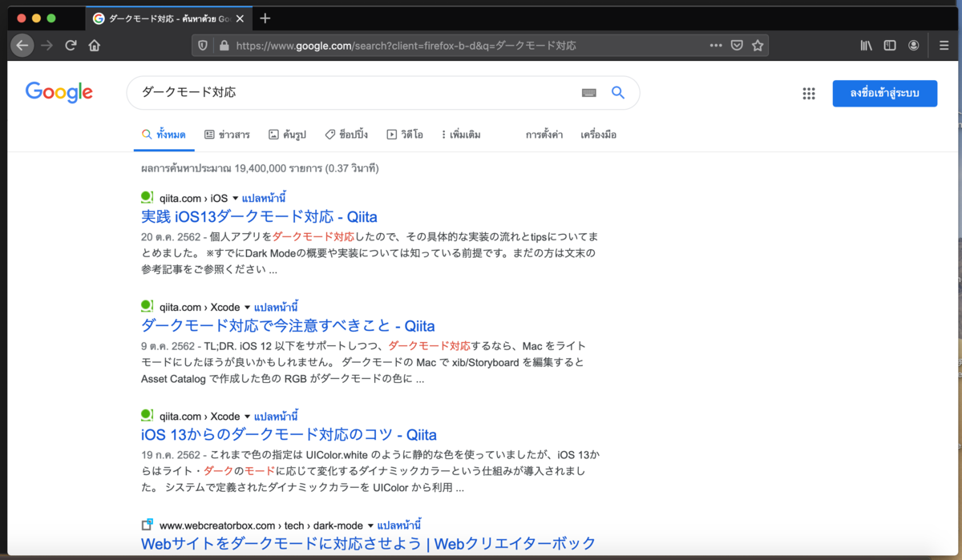Click แปลหน้านี้ for iOS 13からの result
962x560 pixels.
pos(277,417)
